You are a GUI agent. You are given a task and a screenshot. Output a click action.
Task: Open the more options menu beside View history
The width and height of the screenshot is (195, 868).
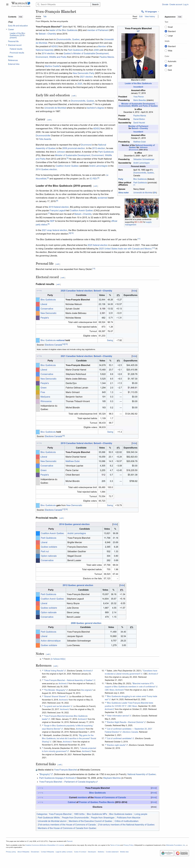pyautogui.click(x=158, y=16)
